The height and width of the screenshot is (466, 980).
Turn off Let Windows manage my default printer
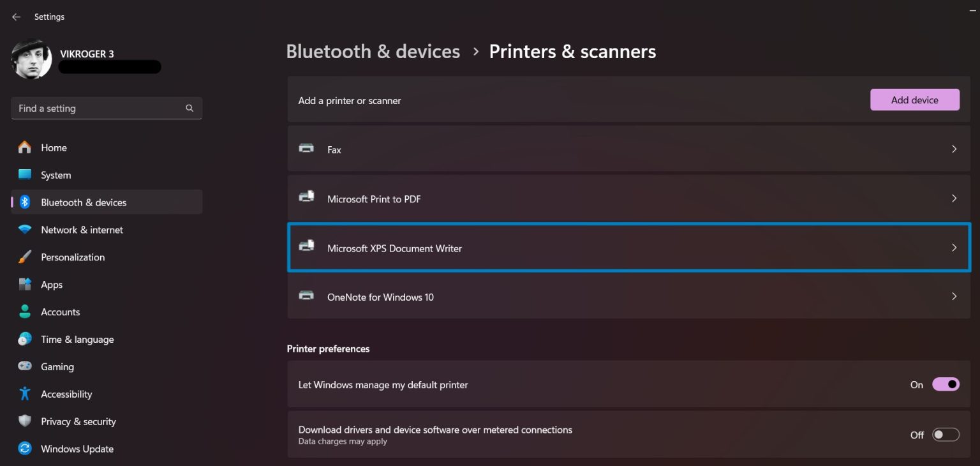(946, 384)
